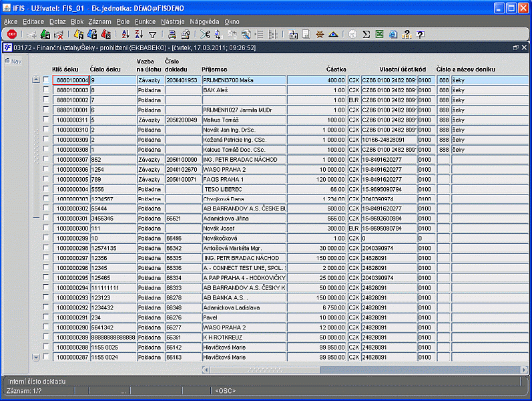Open the Nástroje menu
The height and width of the screenshot is (401, 532).
173,22
